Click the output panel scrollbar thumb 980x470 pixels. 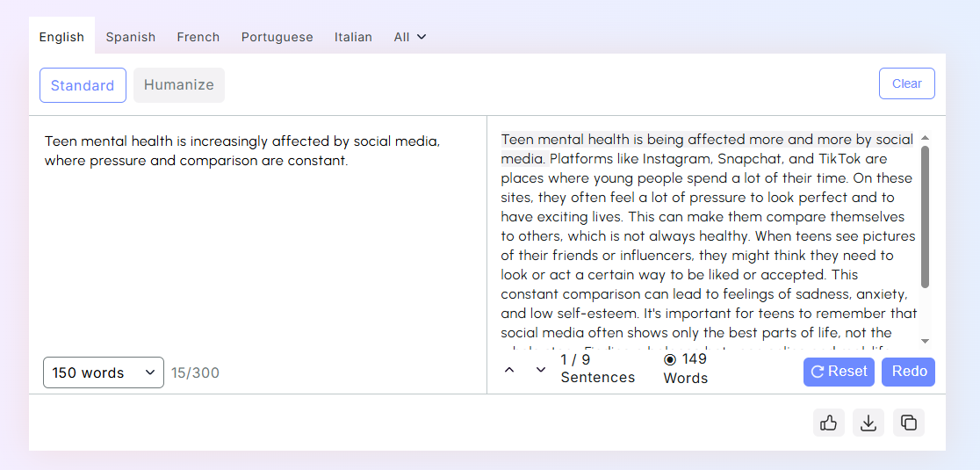click(x=925, y=215)
